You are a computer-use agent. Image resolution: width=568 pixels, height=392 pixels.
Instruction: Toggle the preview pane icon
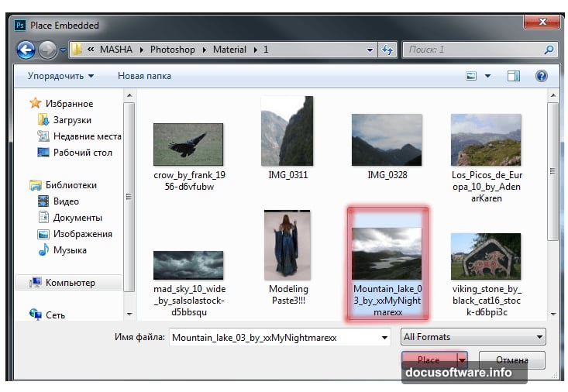[514, 76]
